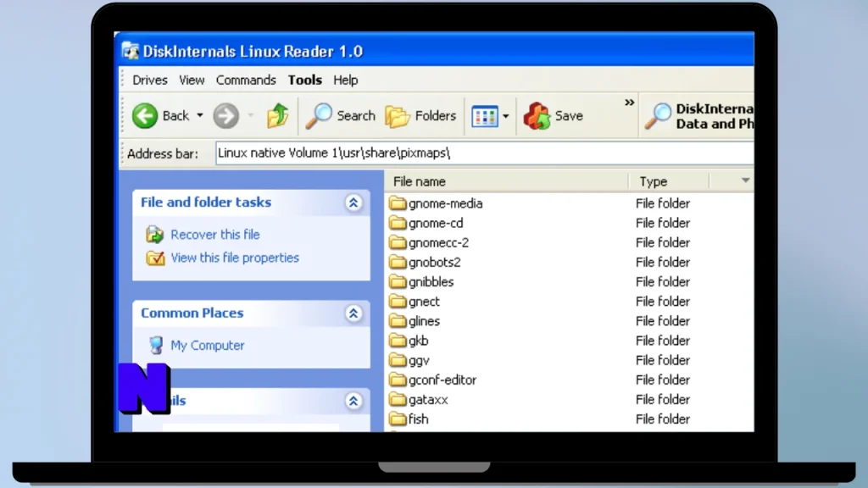This screenshot has width=868, height=488.
Task: Click inside the Address bar path field
Action: [484, 153]
